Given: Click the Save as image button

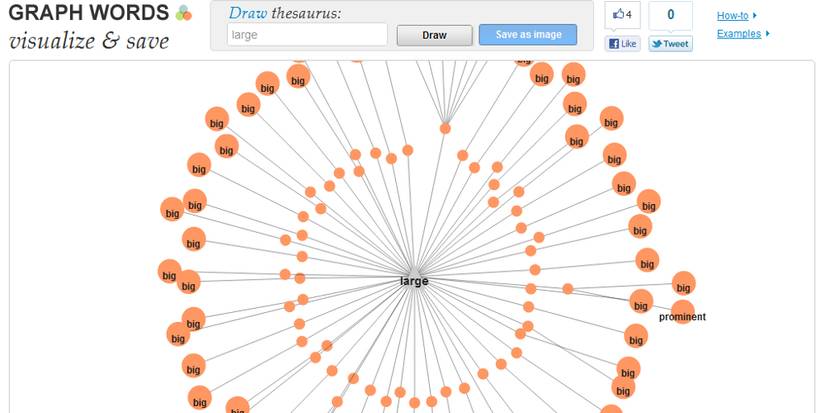Looking at the screenshot, I should click(x=528, y=35).
